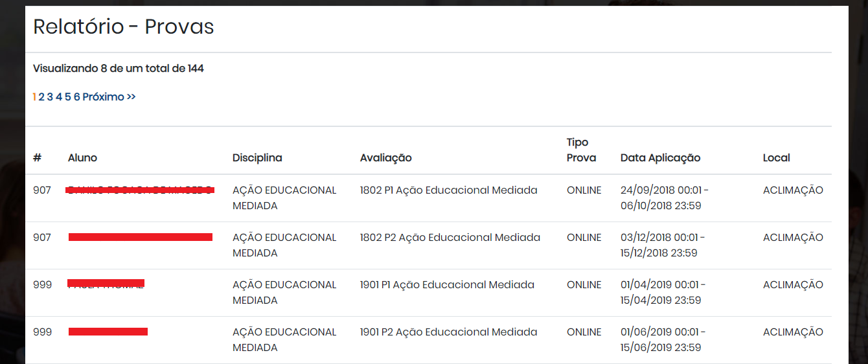Click the Aluno column header
The width and height of the screenshot is (868, 364).
pos(82,157)
